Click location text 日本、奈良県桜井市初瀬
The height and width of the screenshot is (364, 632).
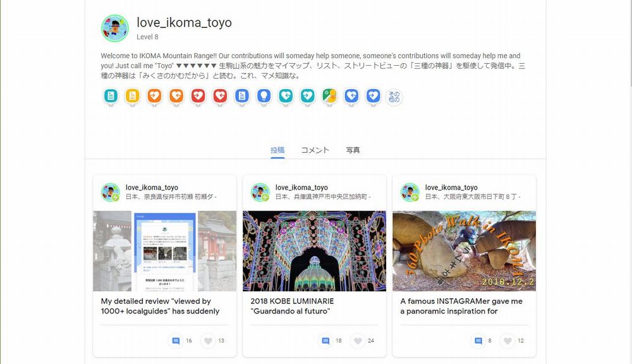click(x=171, y=197)
